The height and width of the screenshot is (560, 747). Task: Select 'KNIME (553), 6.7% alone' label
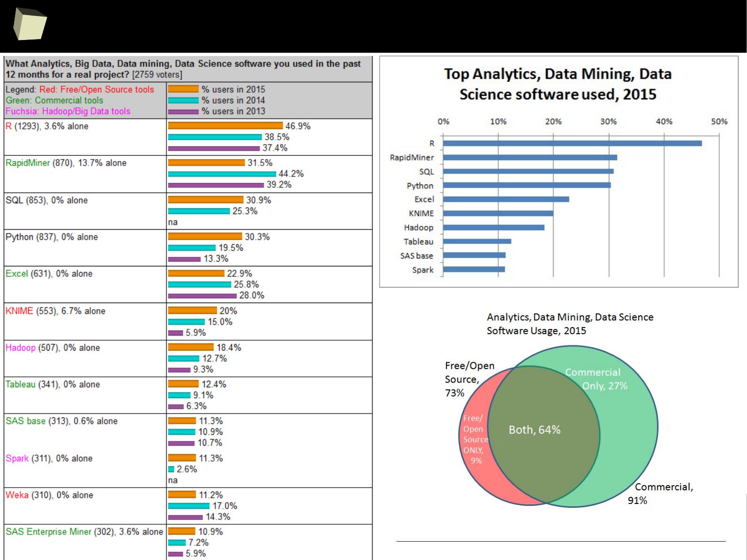(x=56, y=311)
